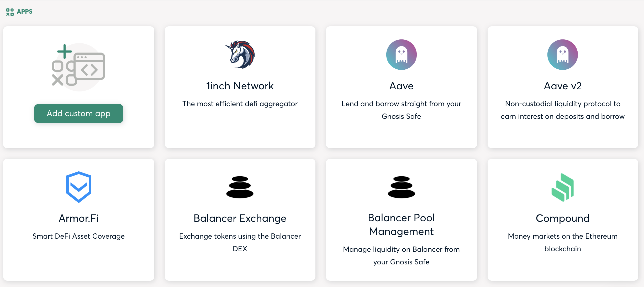Select the 1inch Network title text
Screen dimensions: 644x287
click(240, 85)
